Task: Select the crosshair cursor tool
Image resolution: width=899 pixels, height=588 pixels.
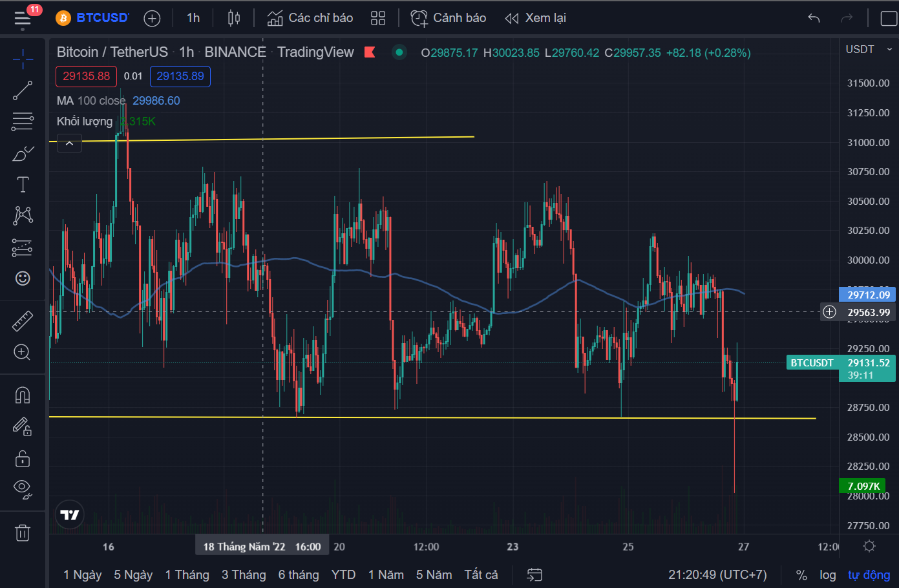Action: pyautogui.click(x=23, y=59)
